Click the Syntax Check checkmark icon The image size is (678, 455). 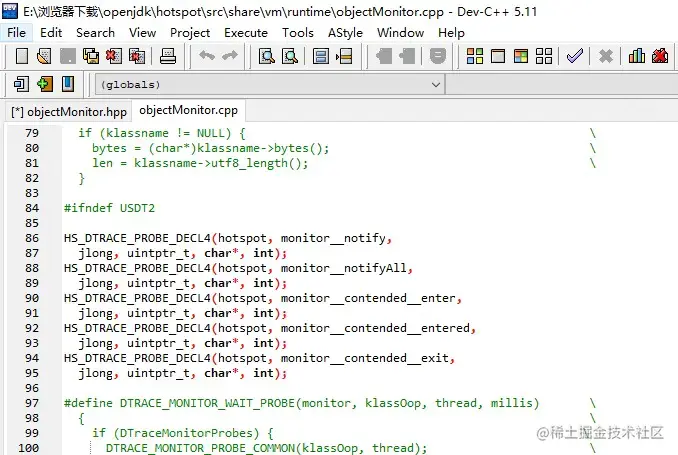click(575, 56)
